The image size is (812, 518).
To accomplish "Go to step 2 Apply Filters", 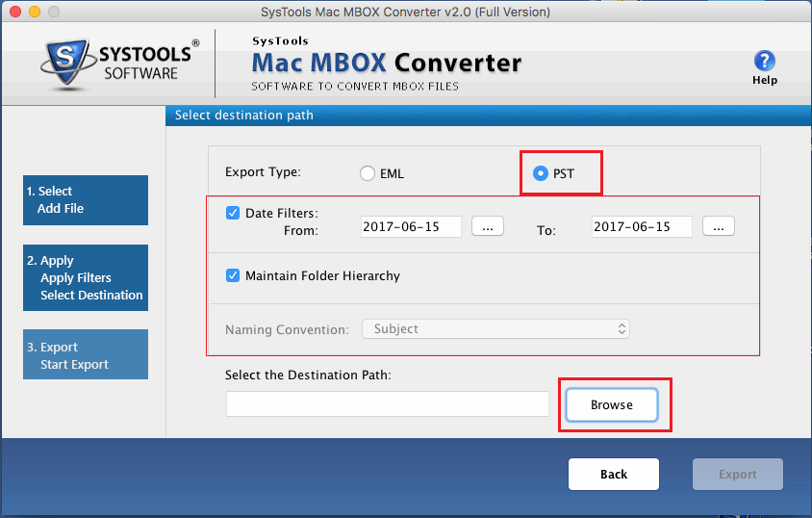I will point(86,277).
